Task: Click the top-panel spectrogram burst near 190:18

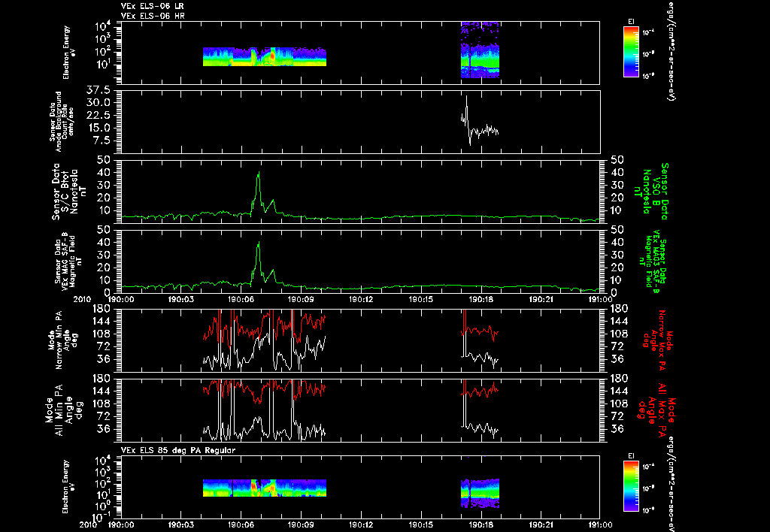Action: coord(480,50)
